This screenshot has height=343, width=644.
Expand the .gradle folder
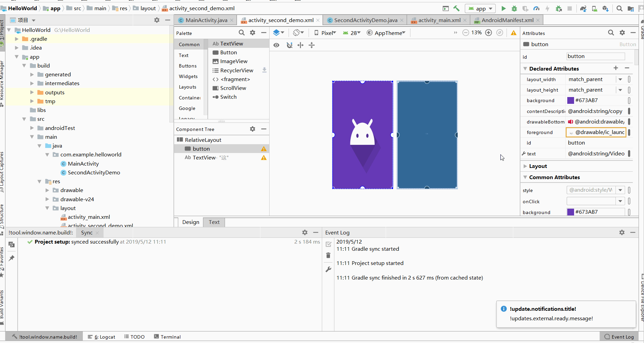(x=17, y=39)
